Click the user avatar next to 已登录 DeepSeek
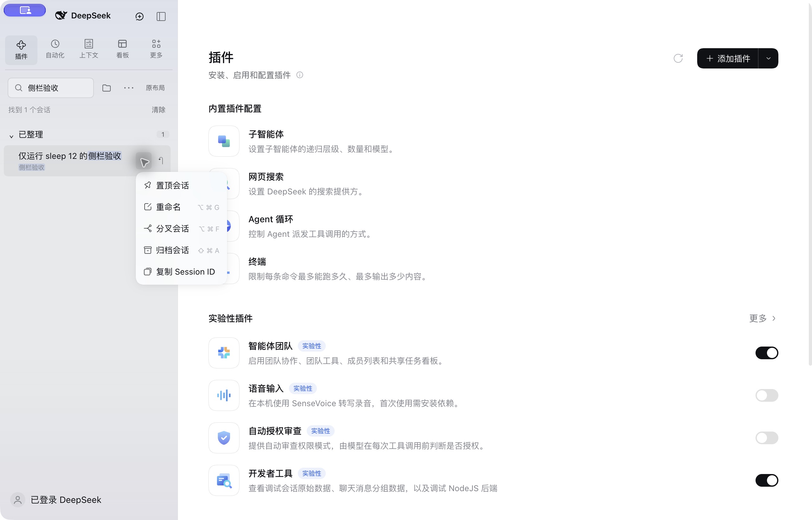812x520 pixels. 17,500
